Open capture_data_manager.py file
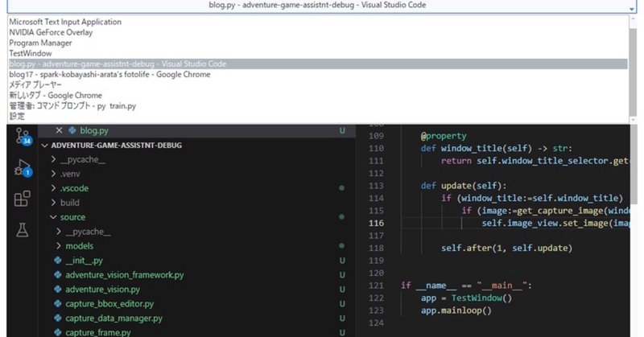The height and width of the screenshot is (337, 644). tap(114, 319)
